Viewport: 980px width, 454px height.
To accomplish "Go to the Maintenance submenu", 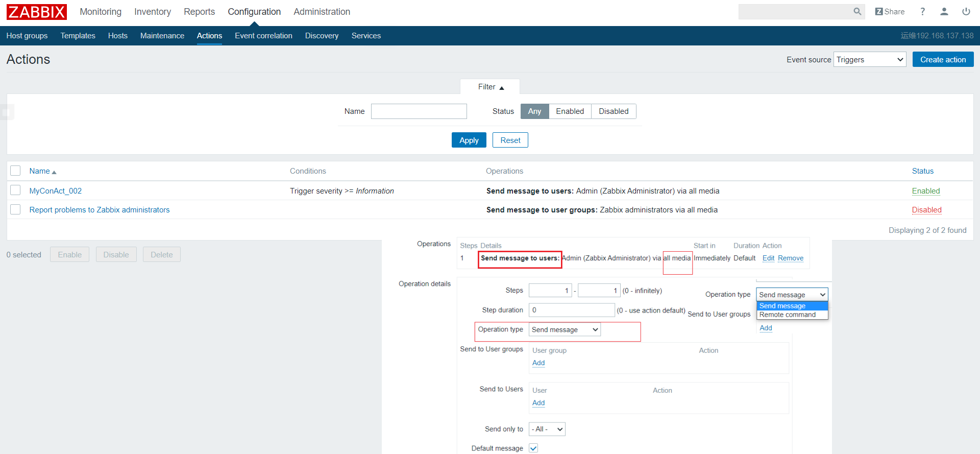I will (162, 36).
